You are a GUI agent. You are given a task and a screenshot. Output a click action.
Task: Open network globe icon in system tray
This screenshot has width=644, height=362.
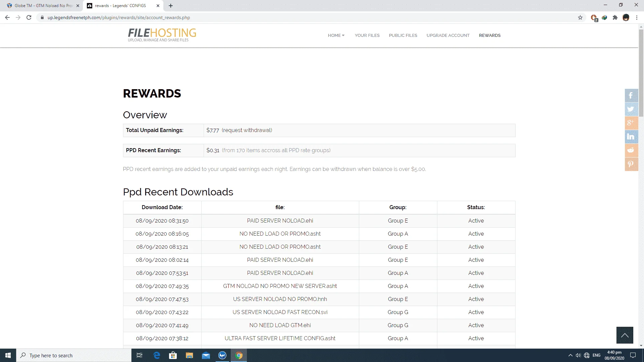click(x=587, y=355)
